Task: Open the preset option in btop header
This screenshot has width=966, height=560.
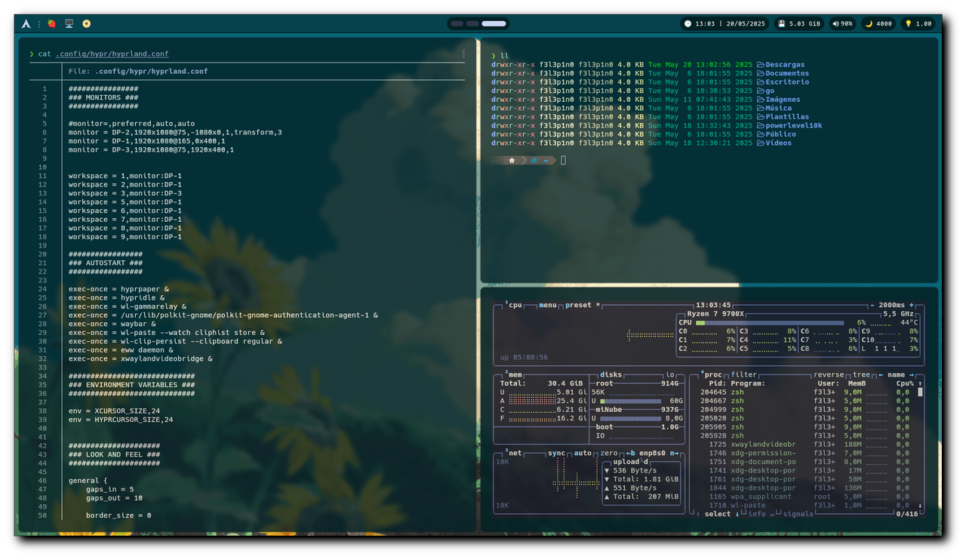Action: [x=578, y=305]
